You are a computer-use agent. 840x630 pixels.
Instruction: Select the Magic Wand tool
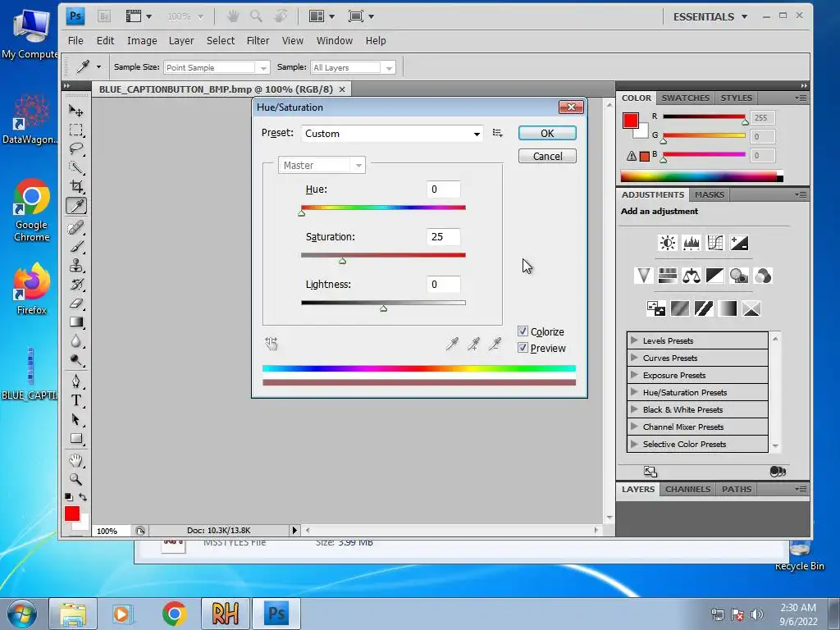[x=76, y=167]
